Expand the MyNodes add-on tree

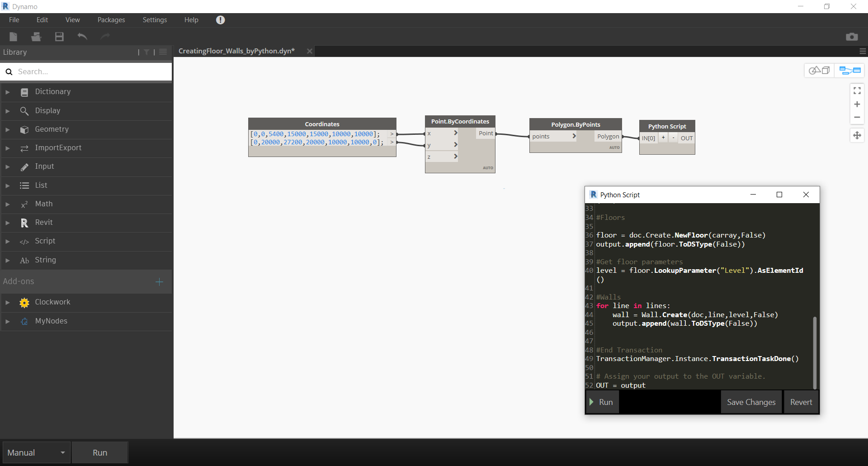(x=8, y=322)
